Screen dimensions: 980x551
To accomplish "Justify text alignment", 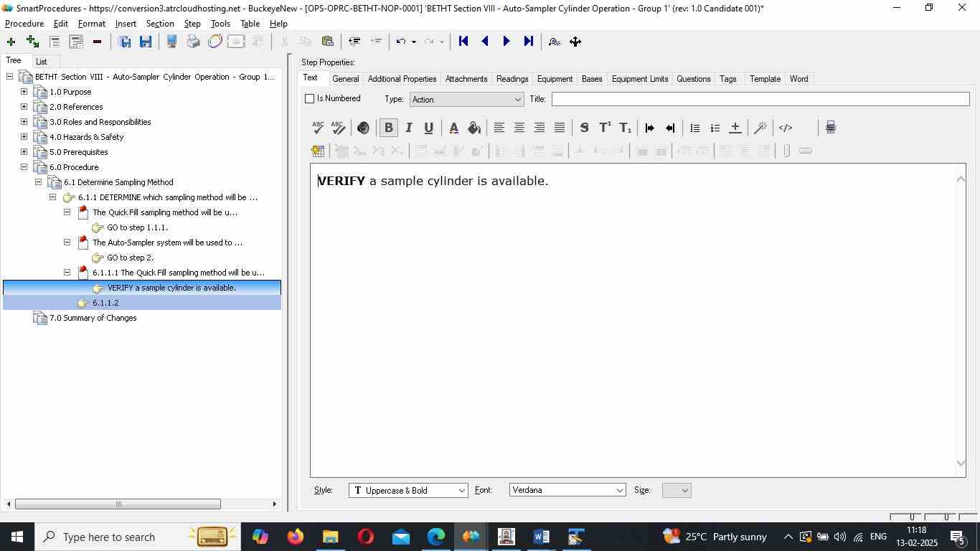I will 559,128.
